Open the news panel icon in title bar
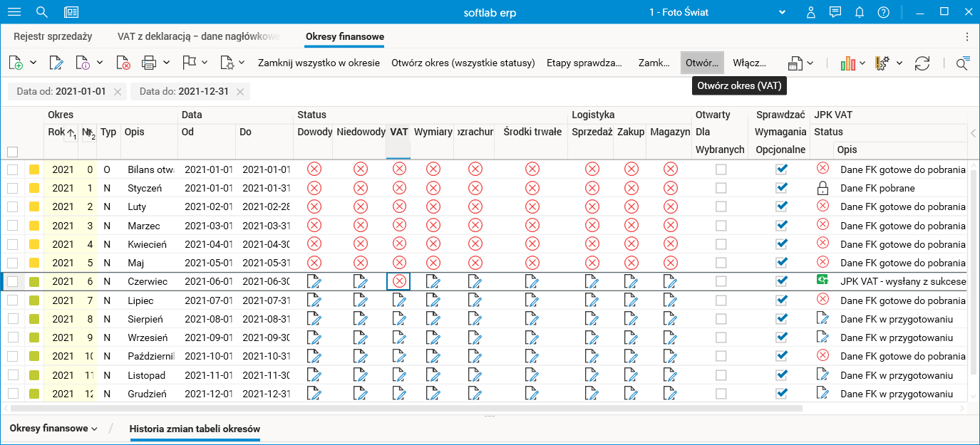Screen dimensions: 980x445 pyautogui.click(x=71, y=12)
